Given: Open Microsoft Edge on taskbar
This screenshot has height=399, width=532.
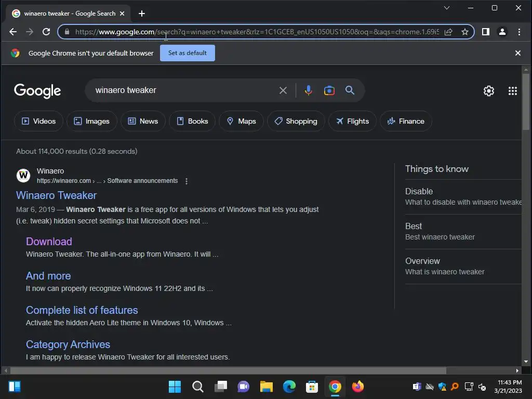Looking at the screenshot, I should 289,387.
